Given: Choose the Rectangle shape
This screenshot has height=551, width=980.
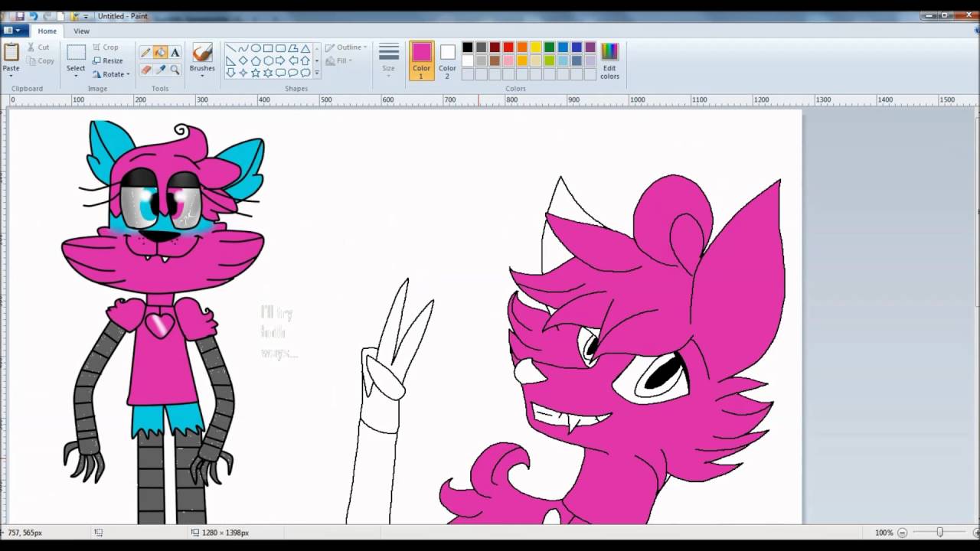Looking at the screenshot, I should 268,48.
